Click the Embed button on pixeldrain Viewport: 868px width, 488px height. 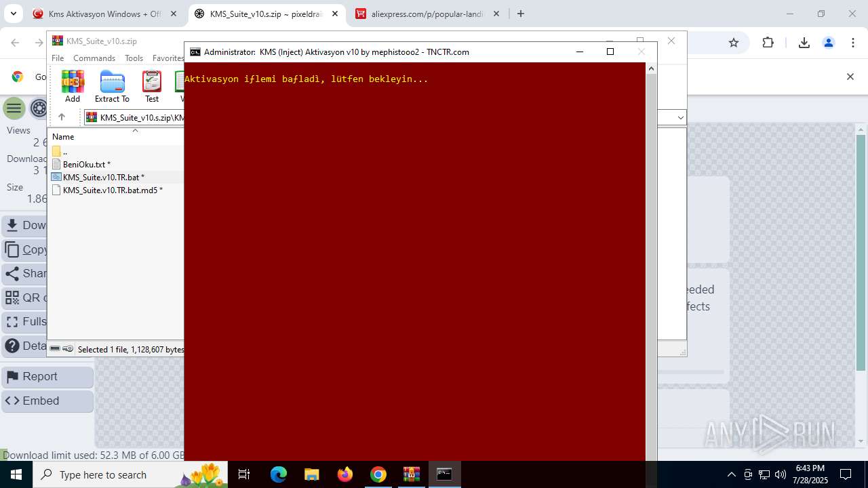[x=47, y=401]
